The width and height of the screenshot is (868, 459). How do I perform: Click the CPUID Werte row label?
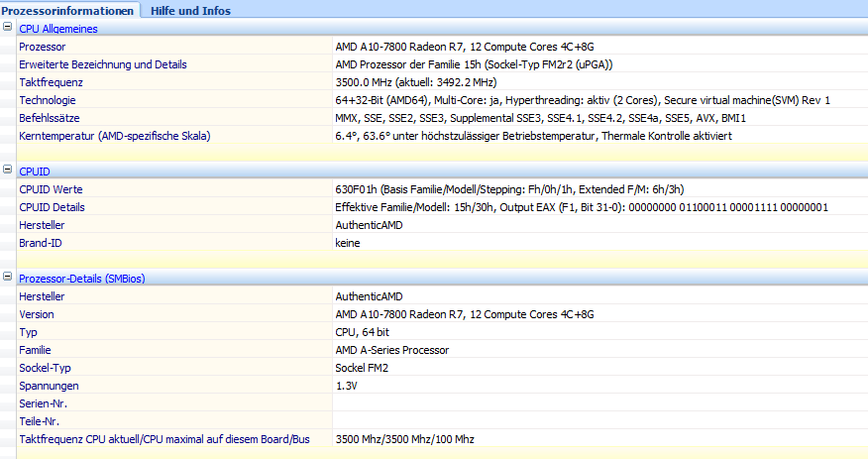(51, 189)
